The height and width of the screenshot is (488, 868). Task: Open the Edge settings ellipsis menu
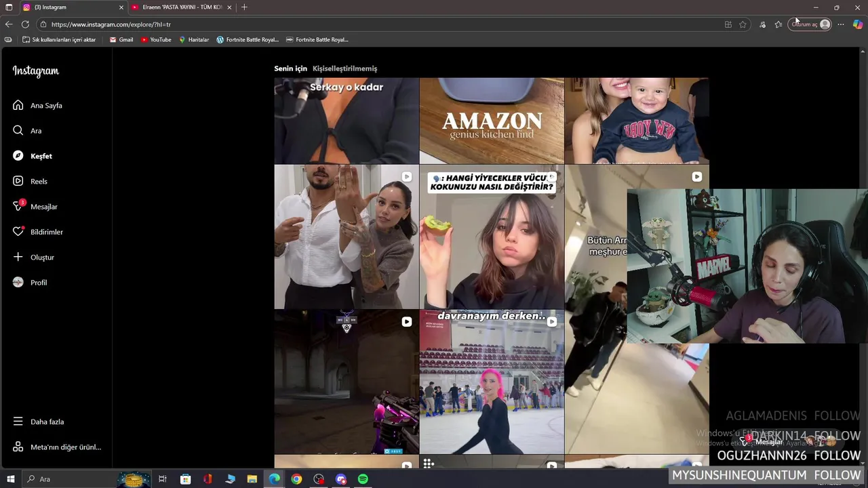(841, 24)
